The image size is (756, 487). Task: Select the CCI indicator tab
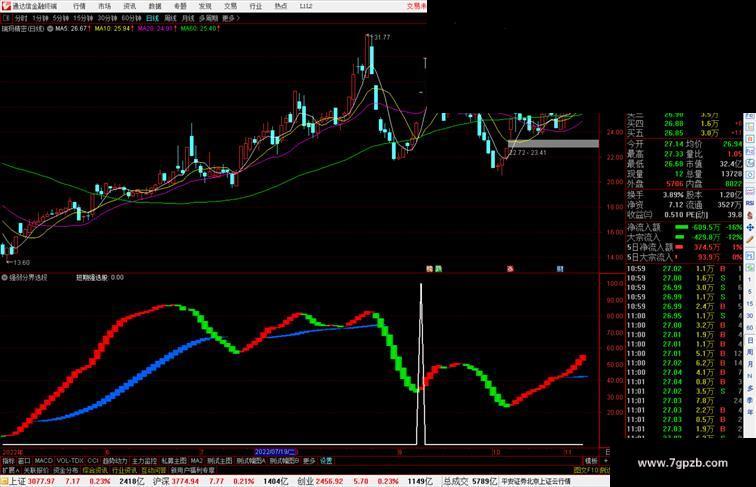tap(93, 461)
